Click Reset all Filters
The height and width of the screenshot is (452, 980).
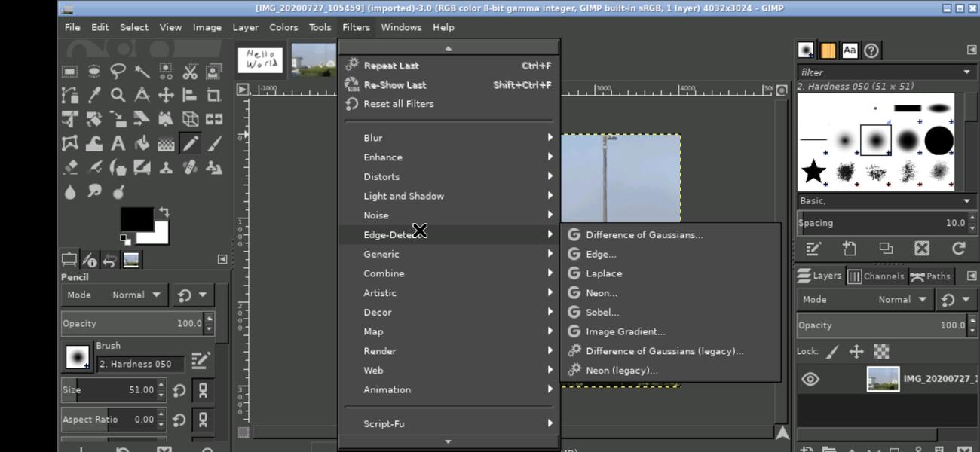point(398,104)
